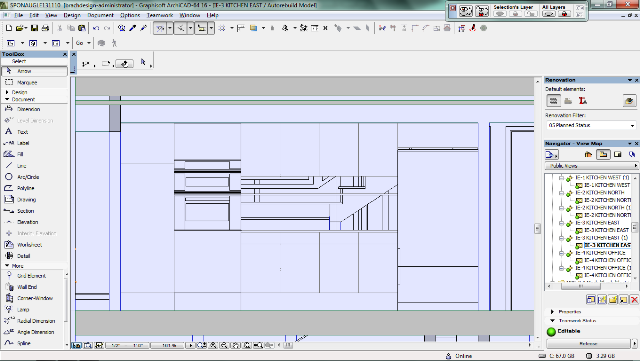Select the Spline tool
Viewport: 640px width, 361px height.
point(33,343)
